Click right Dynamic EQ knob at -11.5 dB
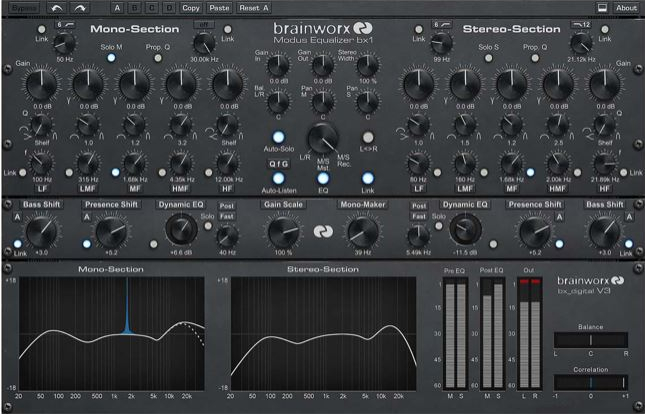Image resolution: width=645 pixels, height=414 pixels. click(x=466, y=228)
